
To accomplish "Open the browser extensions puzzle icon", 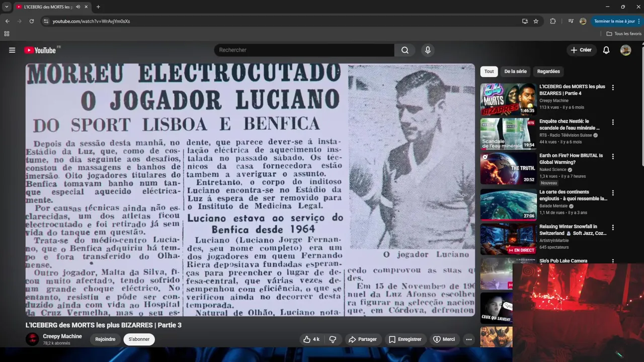I will pyautogui.click(x=553, y=21).
